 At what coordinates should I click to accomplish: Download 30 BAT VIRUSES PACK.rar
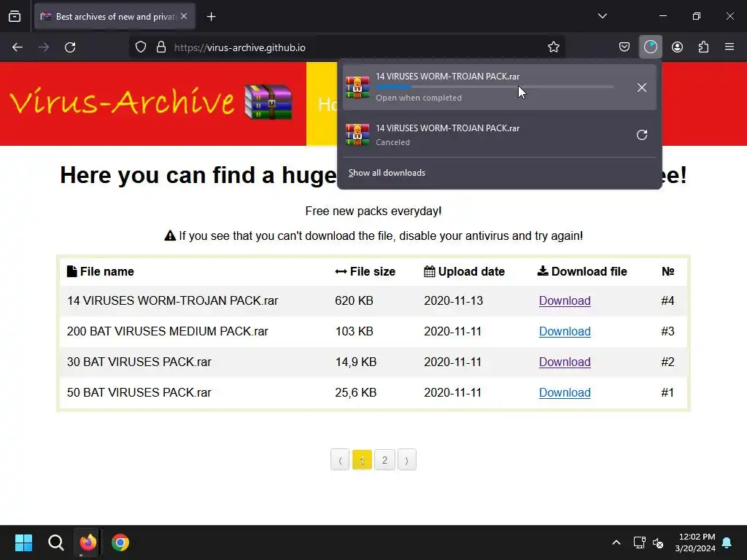coord(565,362)
